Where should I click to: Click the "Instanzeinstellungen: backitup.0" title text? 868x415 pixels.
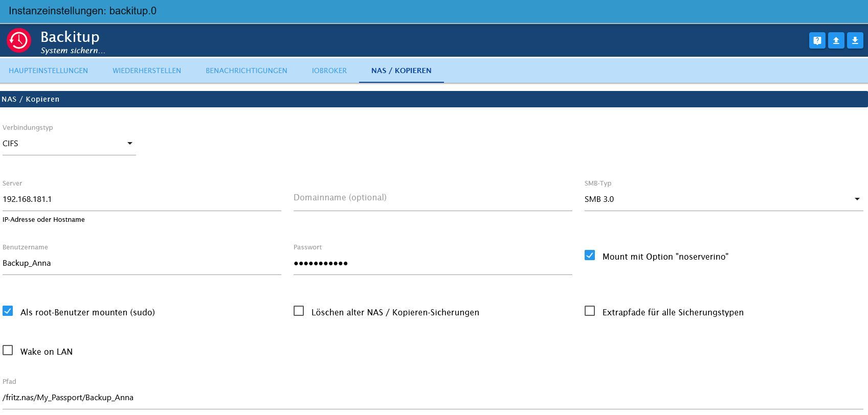point(82,11)
